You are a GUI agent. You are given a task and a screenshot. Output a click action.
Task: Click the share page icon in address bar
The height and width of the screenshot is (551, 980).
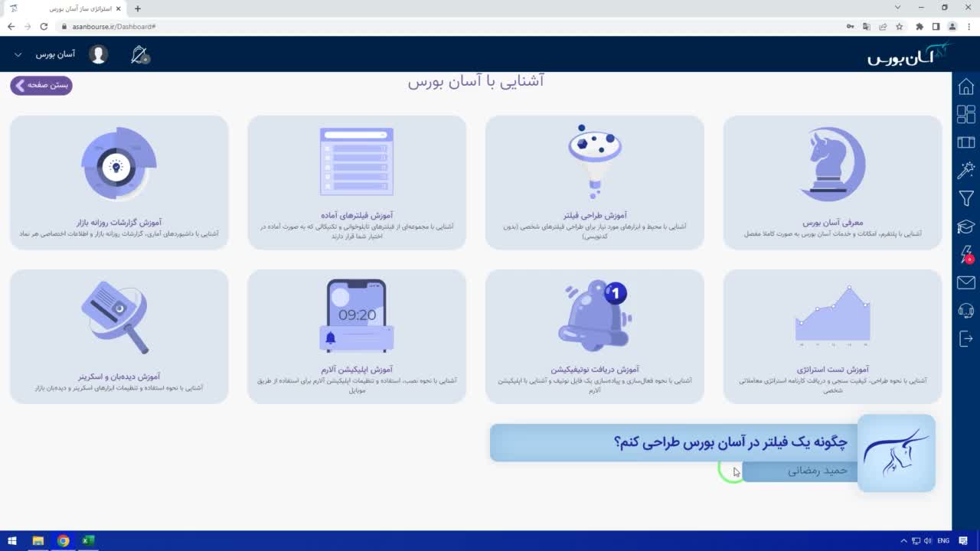coord(883,26)
